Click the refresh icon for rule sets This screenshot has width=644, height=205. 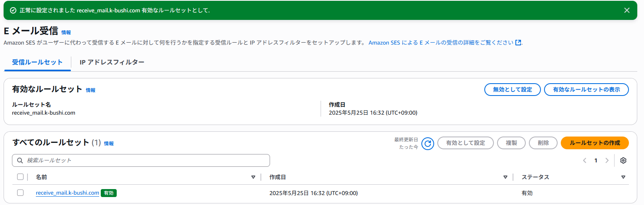tap(428, 144)
